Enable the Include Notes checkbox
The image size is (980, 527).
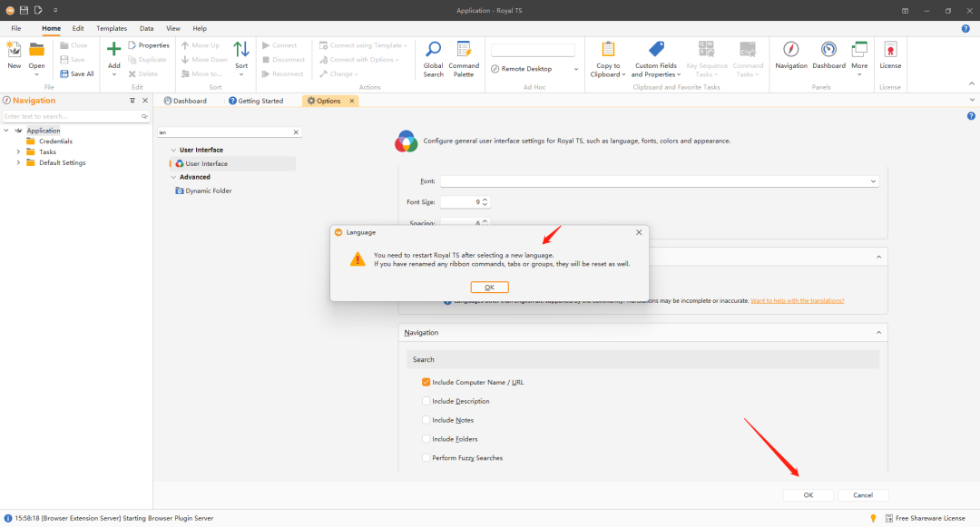click(x=426, y=420)
